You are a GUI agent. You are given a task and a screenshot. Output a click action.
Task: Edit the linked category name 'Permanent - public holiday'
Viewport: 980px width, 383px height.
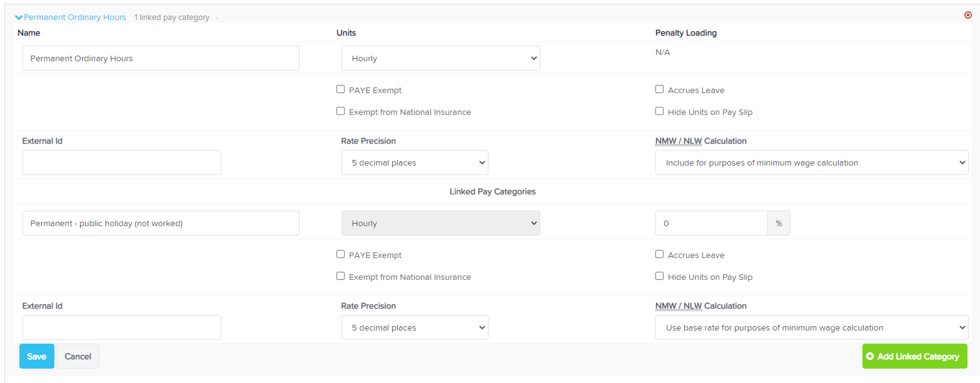point(161,223)
